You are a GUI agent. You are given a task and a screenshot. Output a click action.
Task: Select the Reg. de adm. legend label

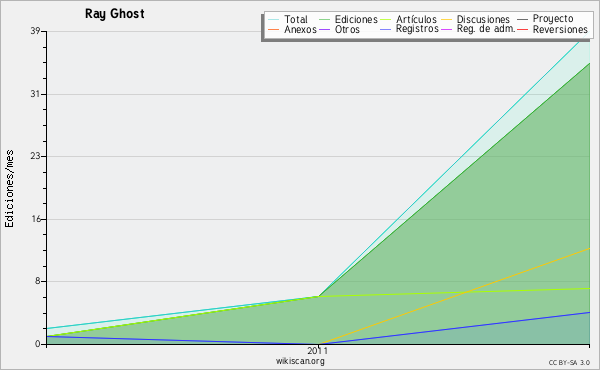[486, 29]
